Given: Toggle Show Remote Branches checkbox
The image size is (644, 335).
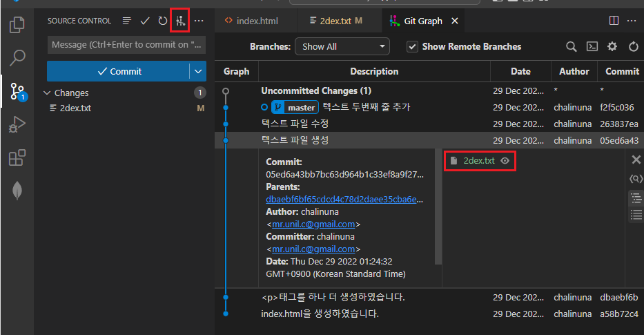Looking at the screenshot, I should (412, 46).
